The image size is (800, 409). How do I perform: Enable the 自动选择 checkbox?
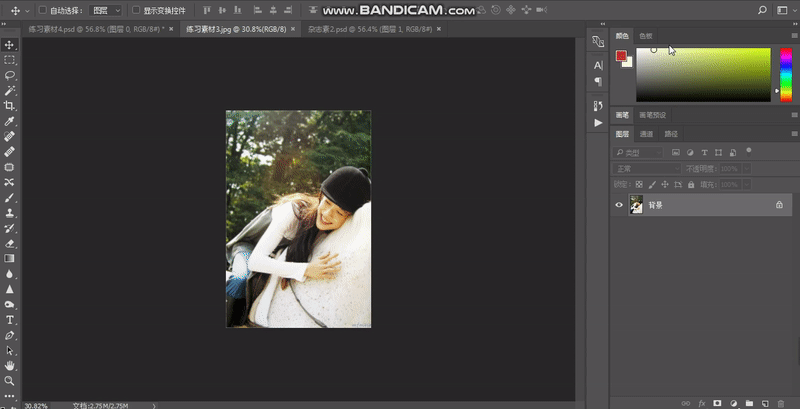pos(42,10)
